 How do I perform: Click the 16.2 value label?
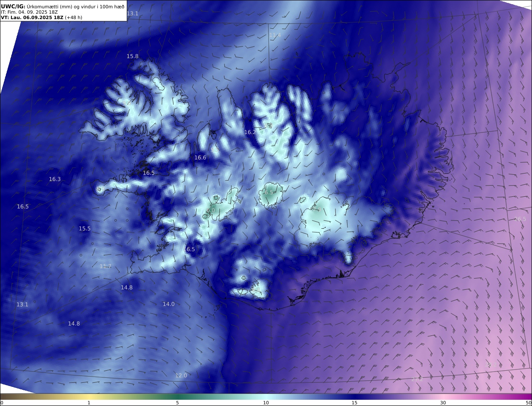(250, 132)
